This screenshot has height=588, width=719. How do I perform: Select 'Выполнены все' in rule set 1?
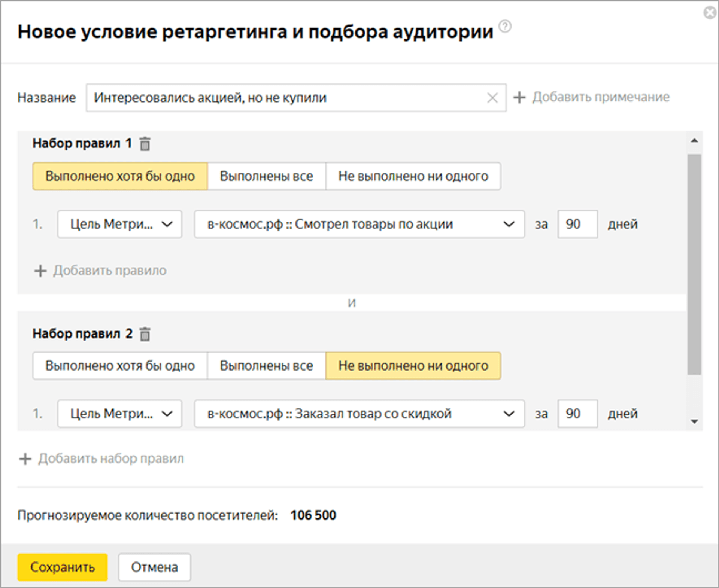(x=267, y=176)
